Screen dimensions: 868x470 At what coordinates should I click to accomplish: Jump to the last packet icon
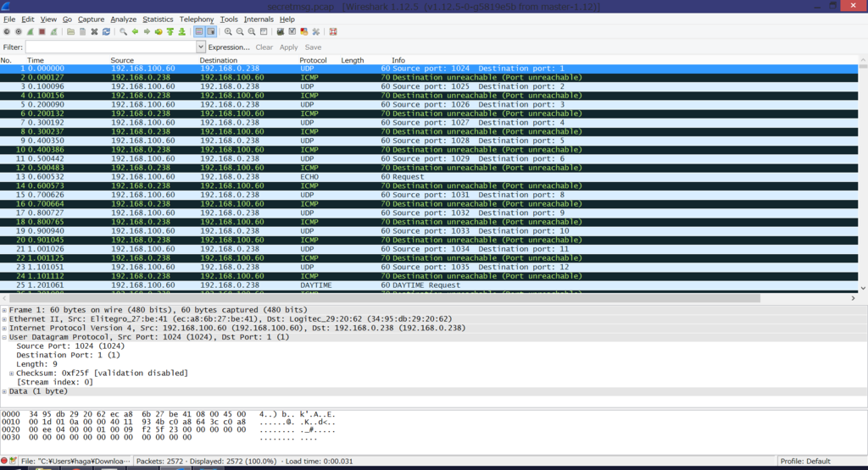click(x=181, y=32)
